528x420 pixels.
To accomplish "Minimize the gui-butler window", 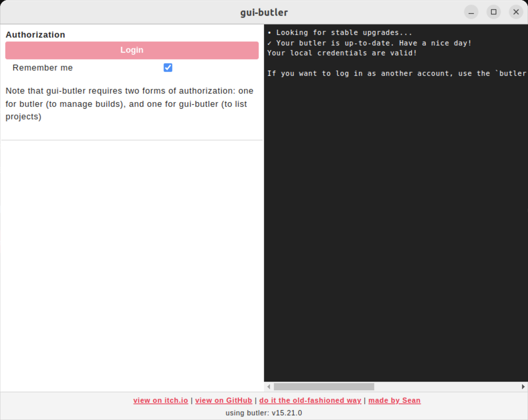I will tap(471, 12).
